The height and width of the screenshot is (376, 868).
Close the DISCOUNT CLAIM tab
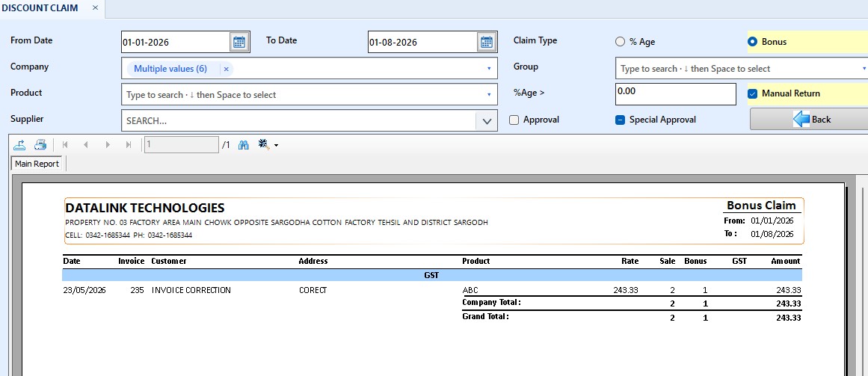pos(95,8)
